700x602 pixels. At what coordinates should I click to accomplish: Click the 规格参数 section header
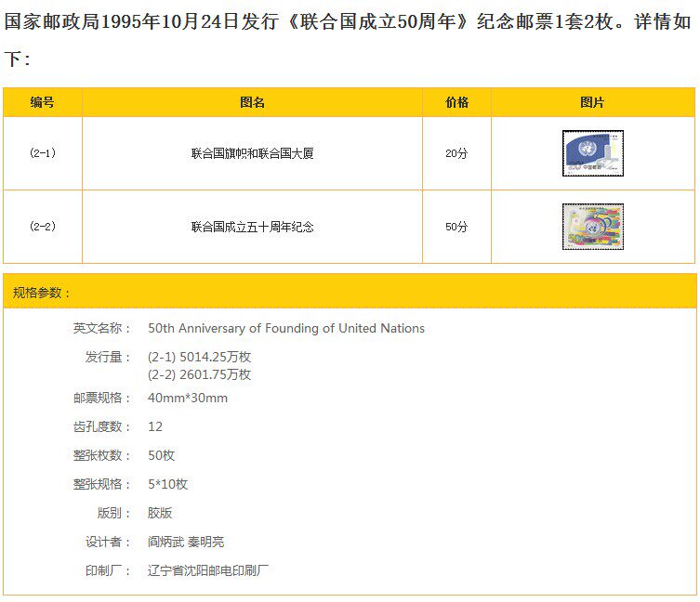tap(350, 292)
